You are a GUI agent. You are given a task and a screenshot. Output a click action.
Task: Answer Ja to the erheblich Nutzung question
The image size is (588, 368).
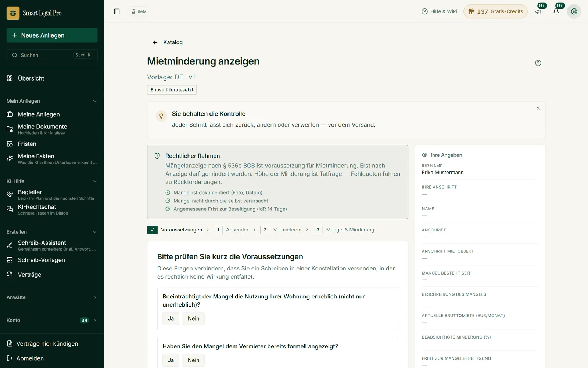[171, 318]
